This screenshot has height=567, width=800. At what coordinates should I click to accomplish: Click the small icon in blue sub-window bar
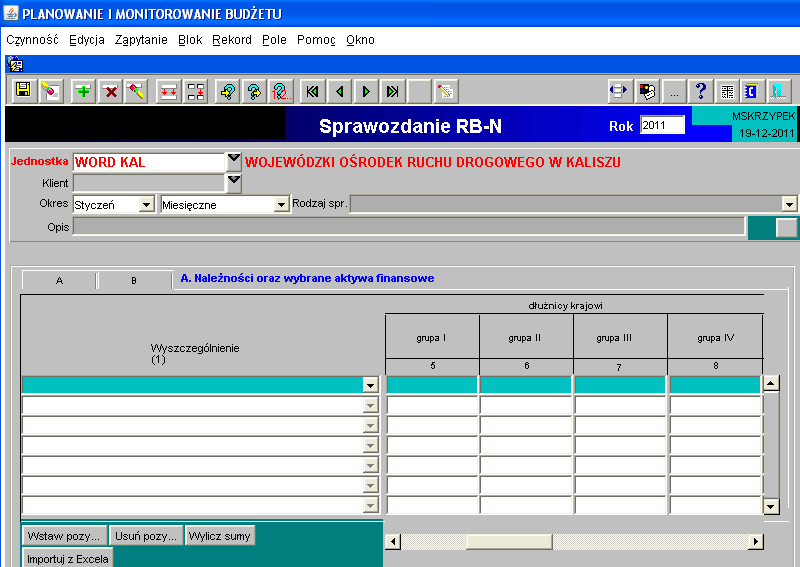tap(15, 64)
